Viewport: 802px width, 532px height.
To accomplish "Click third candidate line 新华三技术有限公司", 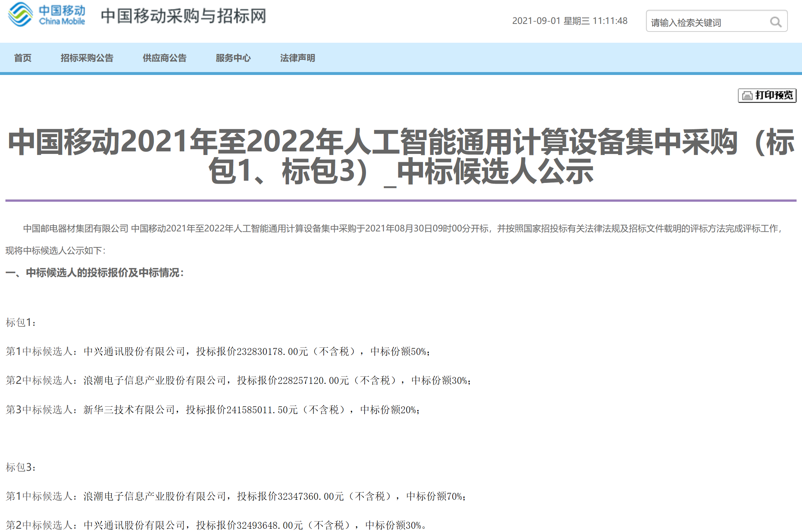I will coord(213,410).
